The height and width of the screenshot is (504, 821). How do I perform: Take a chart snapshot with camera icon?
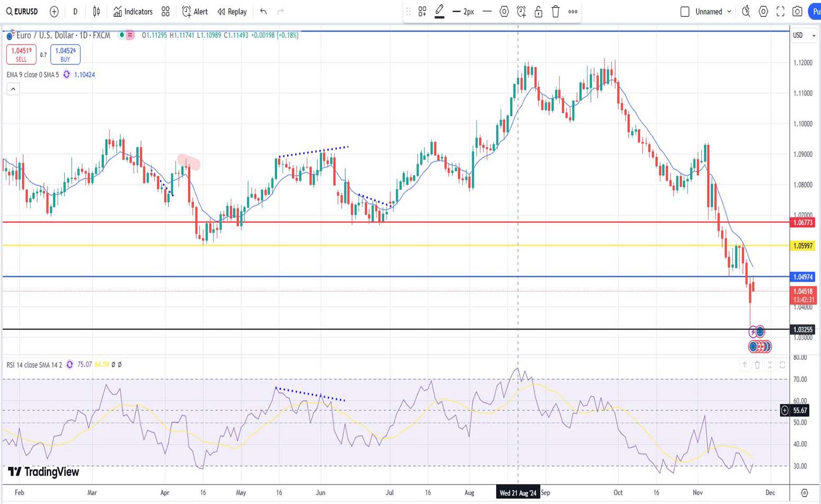point(797,12)
